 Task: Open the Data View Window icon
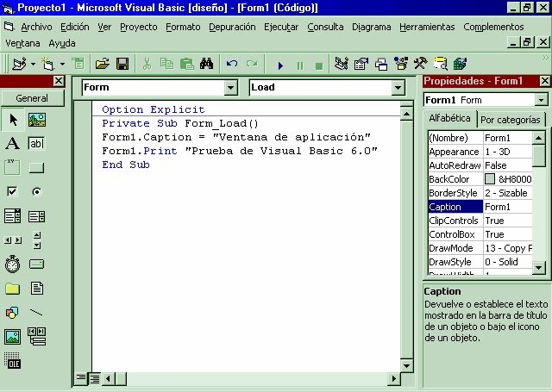(x=440, y=64)
